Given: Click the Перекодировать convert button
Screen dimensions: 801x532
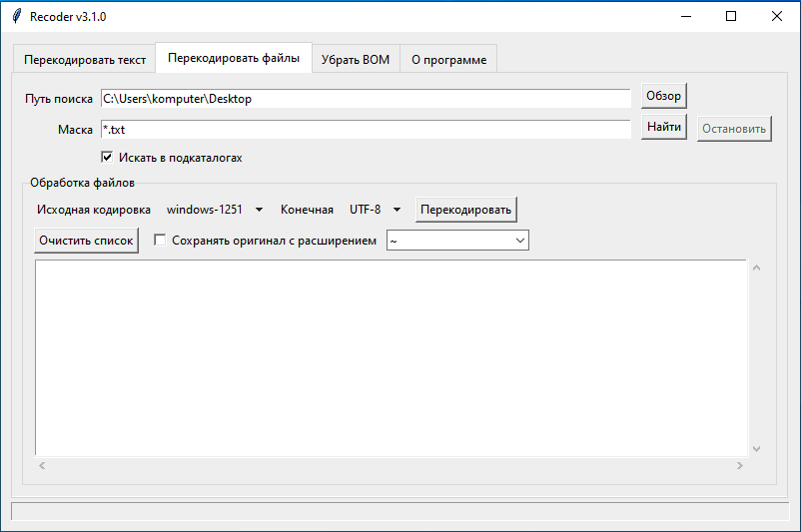Looking at the screenshot, I should coord(466,210).
